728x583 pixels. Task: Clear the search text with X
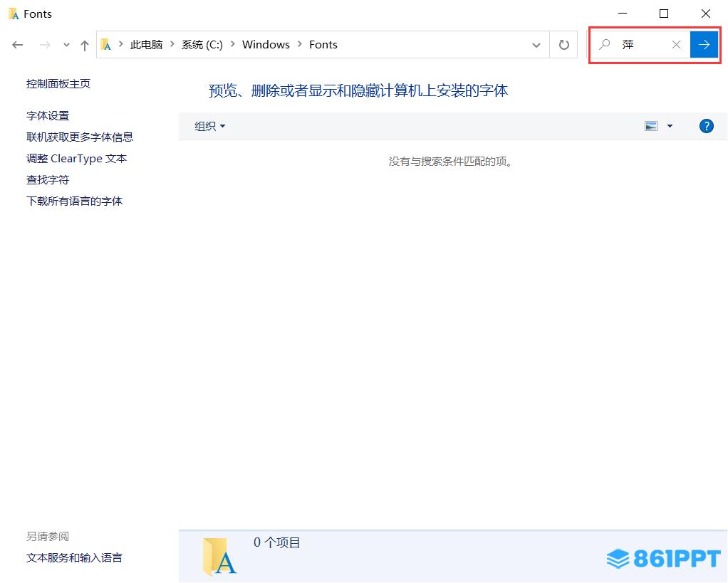(677, 45)
